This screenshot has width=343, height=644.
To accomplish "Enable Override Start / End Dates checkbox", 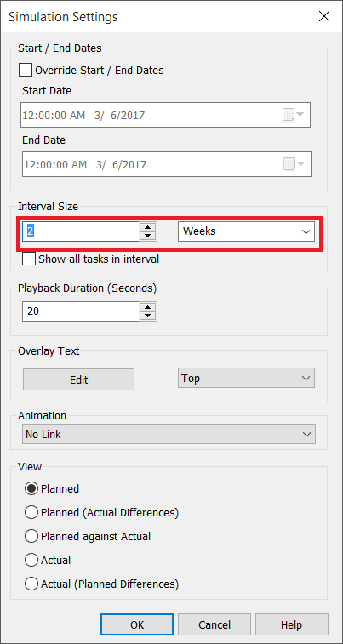I will coord(26,71).
